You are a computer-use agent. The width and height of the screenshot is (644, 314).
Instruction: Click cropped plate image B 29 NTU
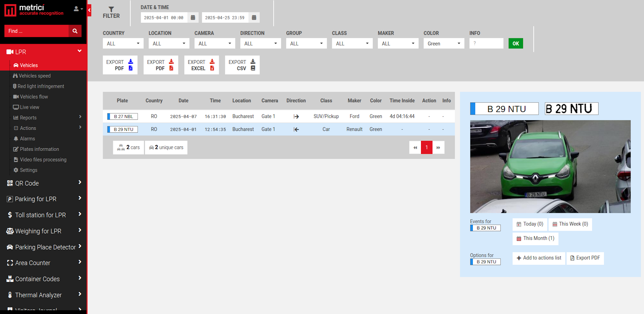coord(571,109)
